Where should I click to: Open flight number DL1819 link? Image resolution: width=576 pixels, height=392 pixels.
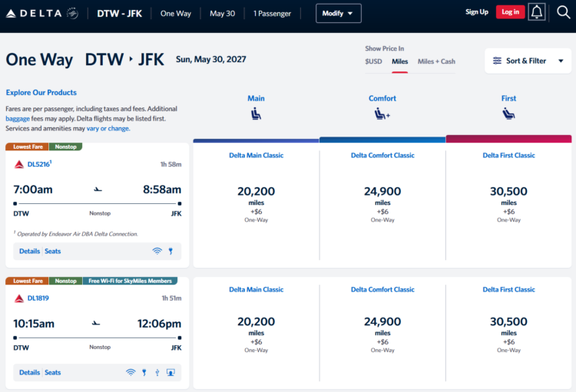point(38,298)
